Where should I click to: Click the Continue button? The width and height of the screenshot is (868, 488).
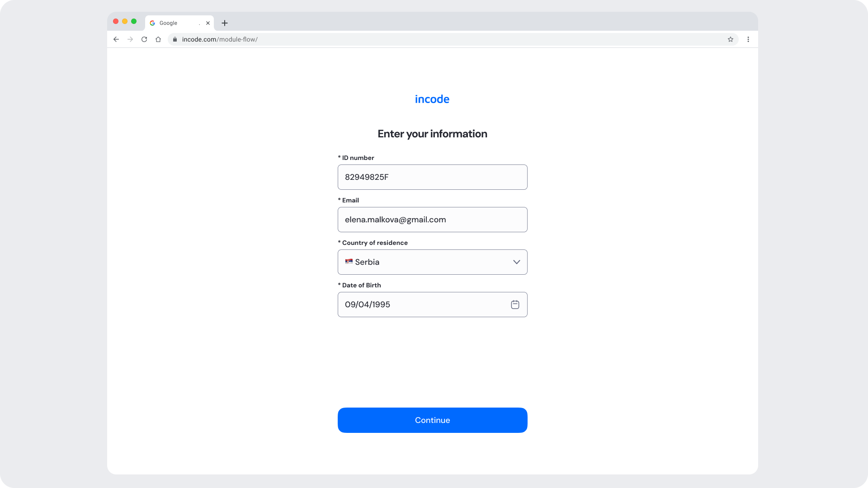coord(433,420)
